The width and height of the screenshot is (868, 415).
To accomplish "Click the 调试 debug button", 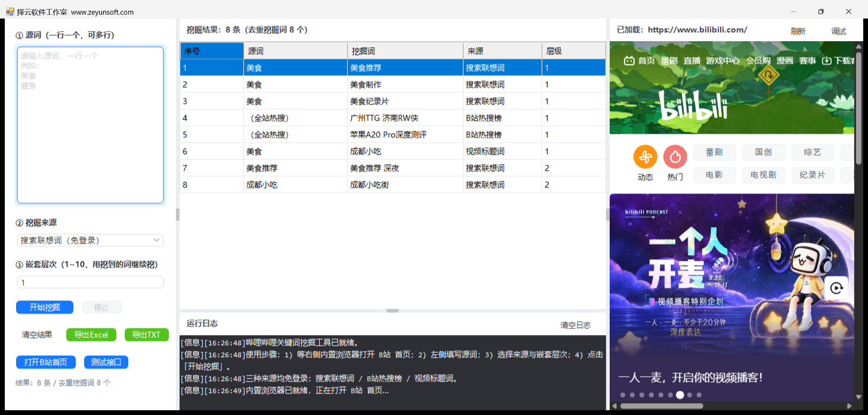I will click(838, 31).
